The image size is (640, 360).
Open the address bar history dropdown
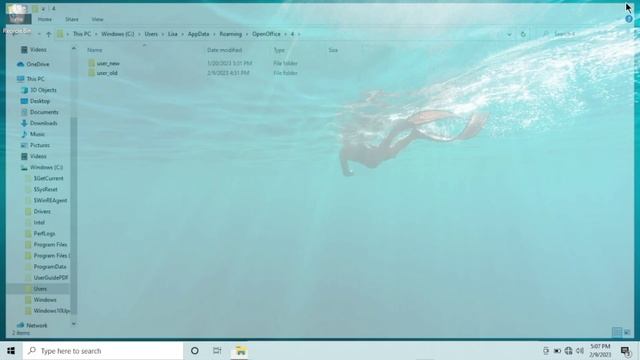pyautogui.click(x=509, y=34)
